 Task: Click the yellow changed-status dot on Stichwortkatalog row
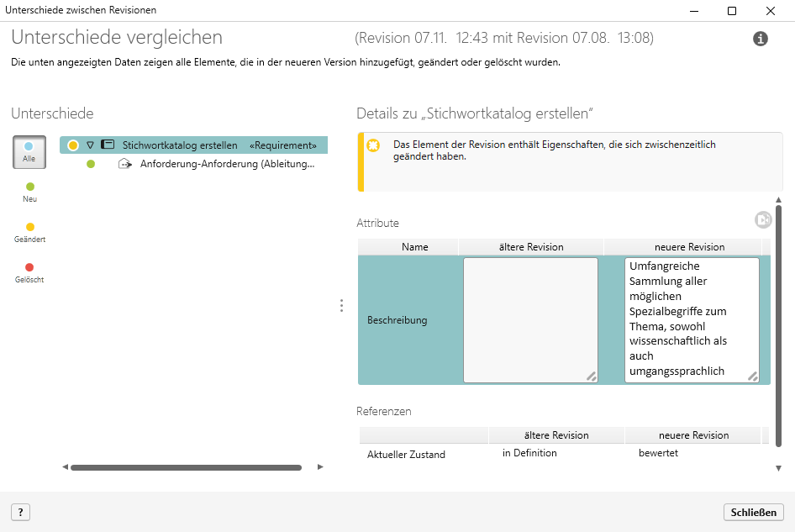73,145
